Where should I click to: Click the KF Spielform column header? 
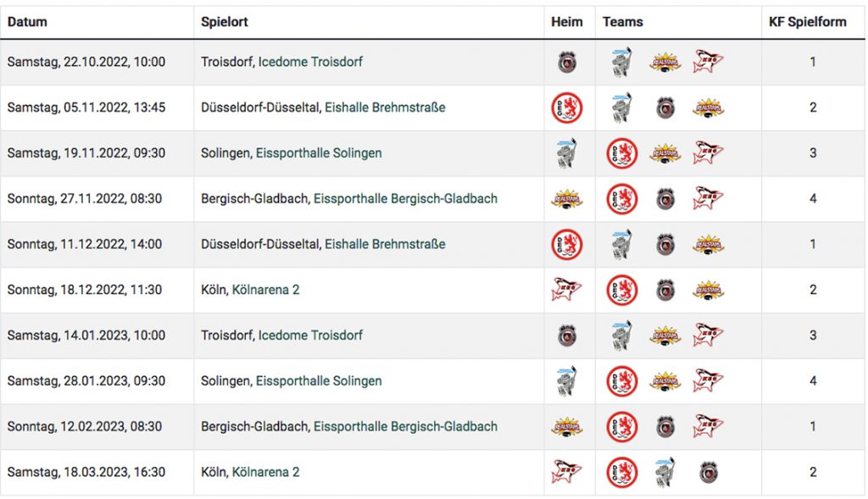(807, 22)
